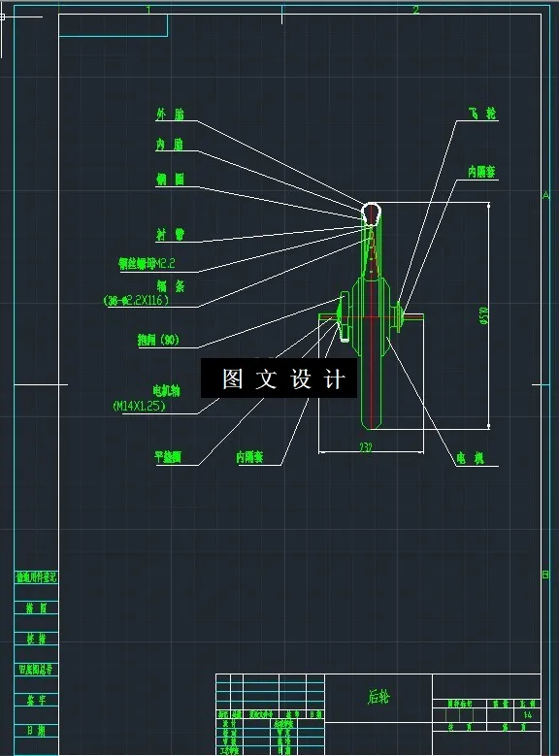559x756 pixels.
Task: Select the 抱闸 (90) label
Action: click(159, 340)
